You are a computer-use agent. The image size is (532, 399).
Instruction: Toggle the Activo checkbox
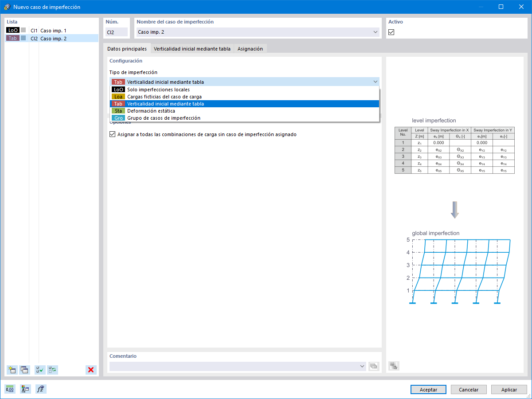point(391,32)
